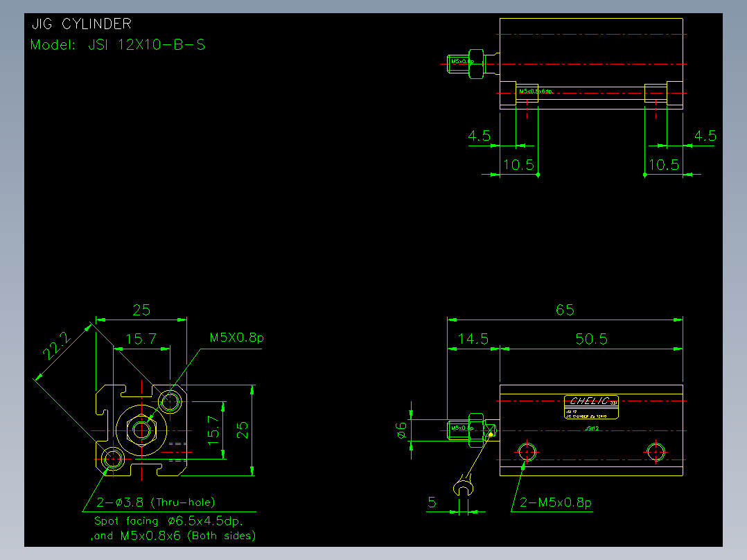Select the "2-M5x0.8p" port callout

coord(556,502)
